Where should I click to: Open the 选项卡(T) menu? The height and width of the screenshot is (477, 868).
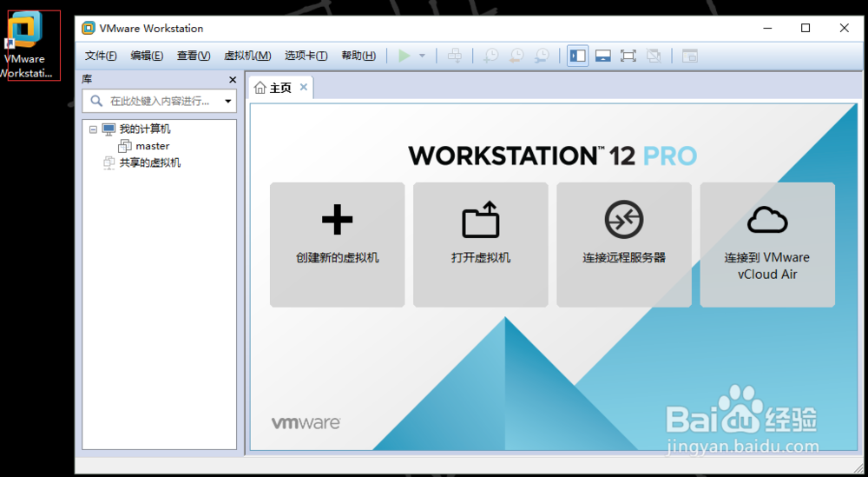click(306, 56)
